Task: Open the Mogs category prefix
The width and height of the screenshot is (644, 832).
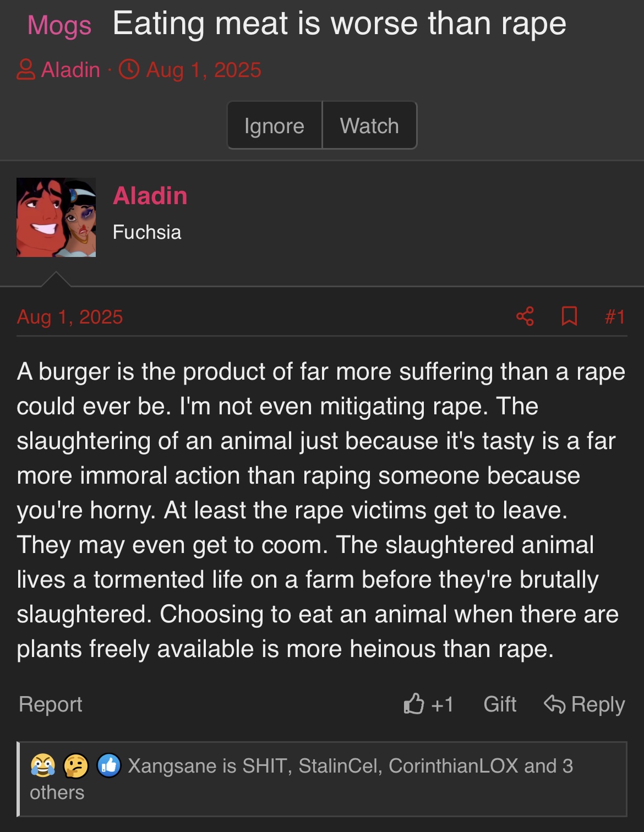Action: [59, 25]
